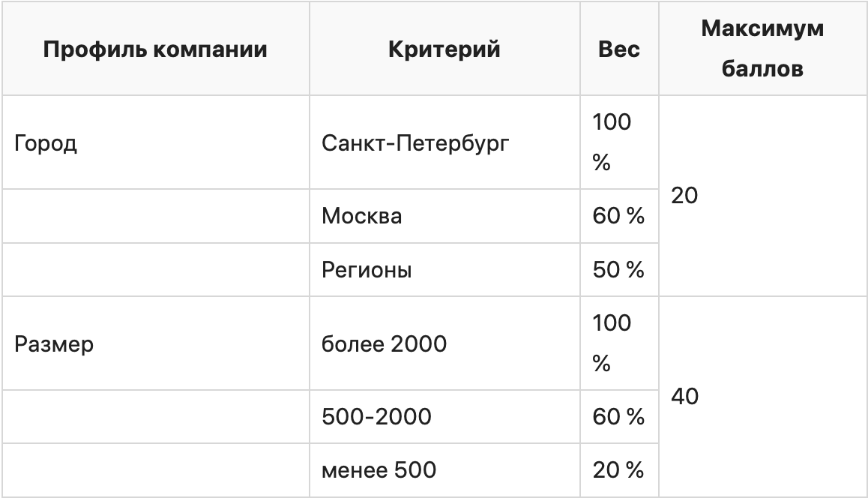Click the "Москва" criterion cell
Image resolution: width=868 pixels, height=498 pixels.
[x=362, y=216]
